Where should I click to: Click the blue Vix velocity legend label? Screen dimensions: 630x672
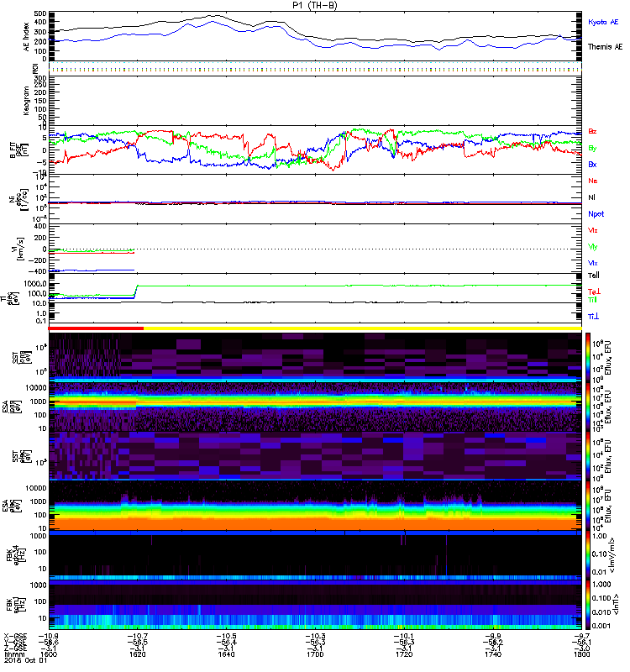(592, 263)
